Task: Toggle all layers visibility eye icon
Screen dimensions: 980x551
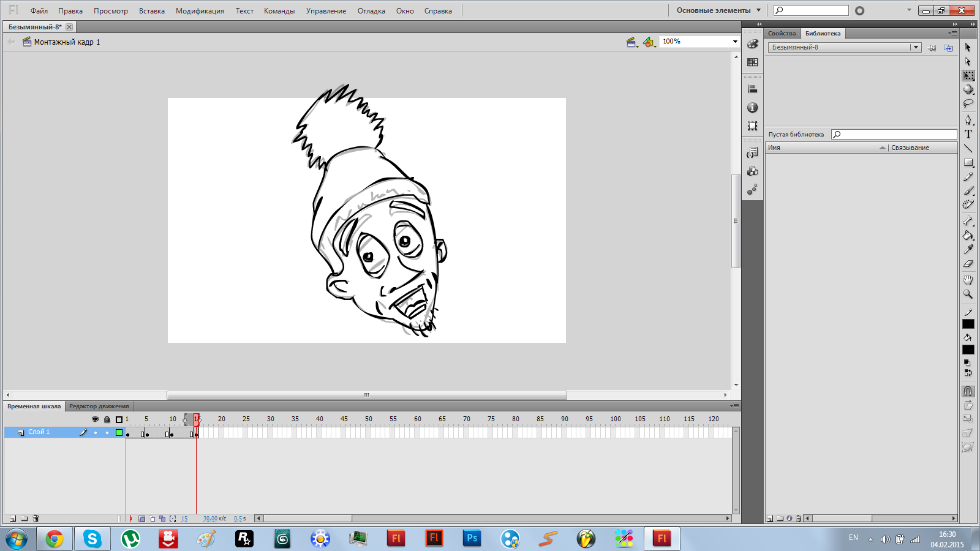Action: pos(95,419)
